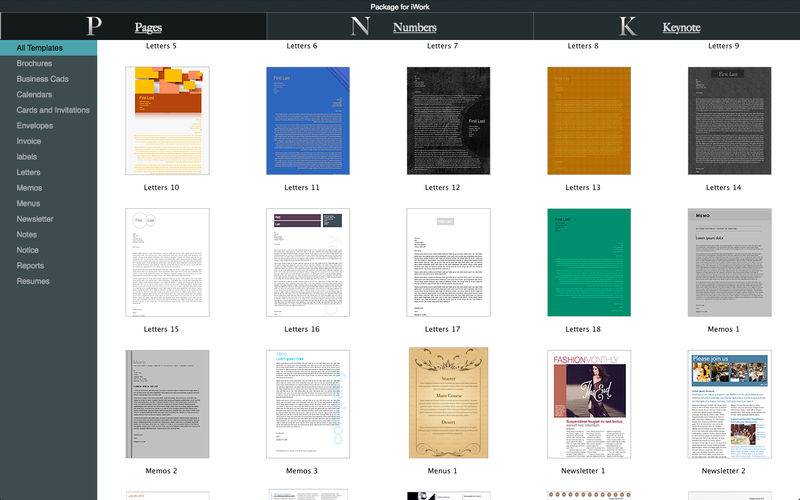Open the Envelopes category
The image size is (800, 500).
point(35,126)
